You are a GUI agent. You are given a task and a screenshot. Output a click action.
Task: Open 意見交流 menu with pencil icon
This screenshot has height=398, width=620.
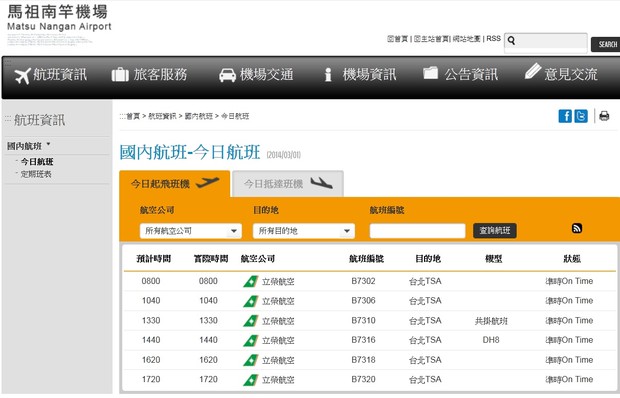(561, 73)
